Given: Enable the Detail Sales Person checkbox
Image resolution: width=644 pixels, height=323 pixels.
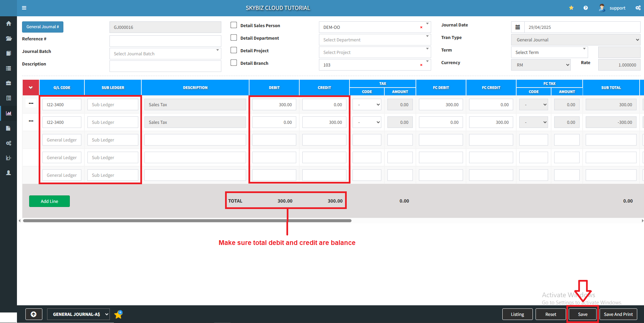Looking at the screenshot, I should 234,25.
